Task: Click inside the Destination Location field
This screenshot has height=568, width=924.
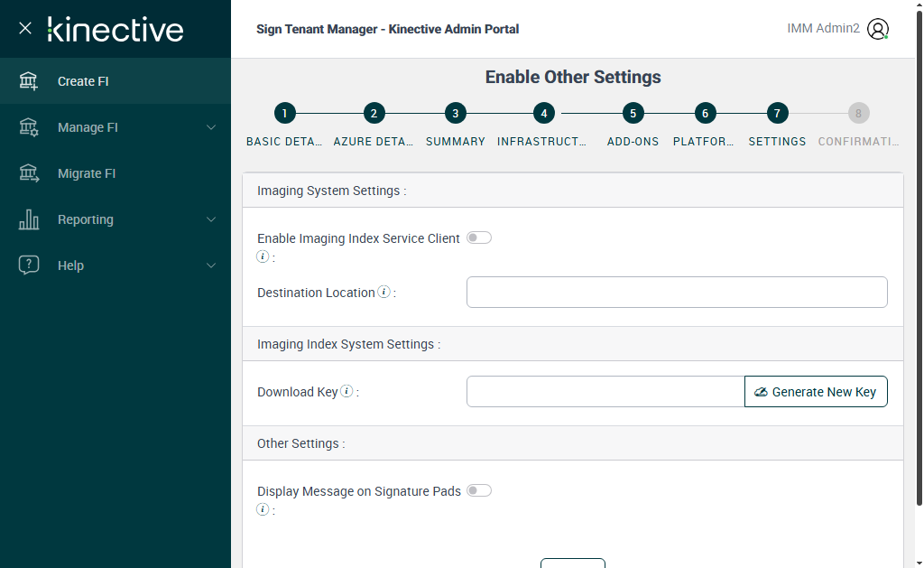Action: point(677,292)
